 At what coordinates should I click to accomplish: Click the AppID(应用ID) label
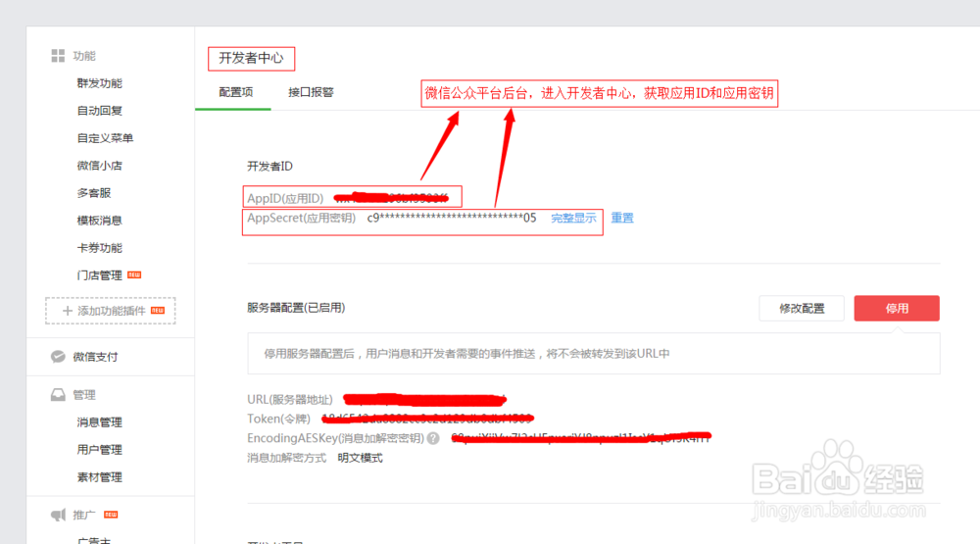click(x=285, y=198)
